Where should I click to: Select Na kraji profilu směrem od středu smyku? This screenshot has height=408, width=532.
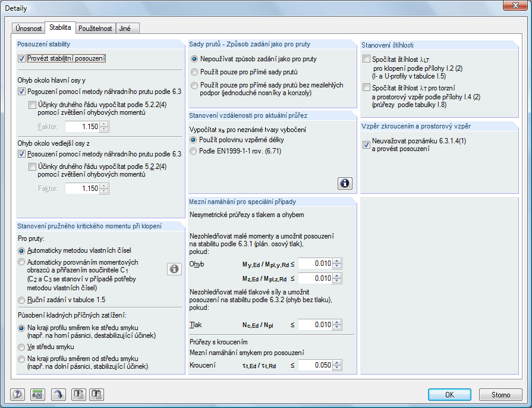point(21,359)
